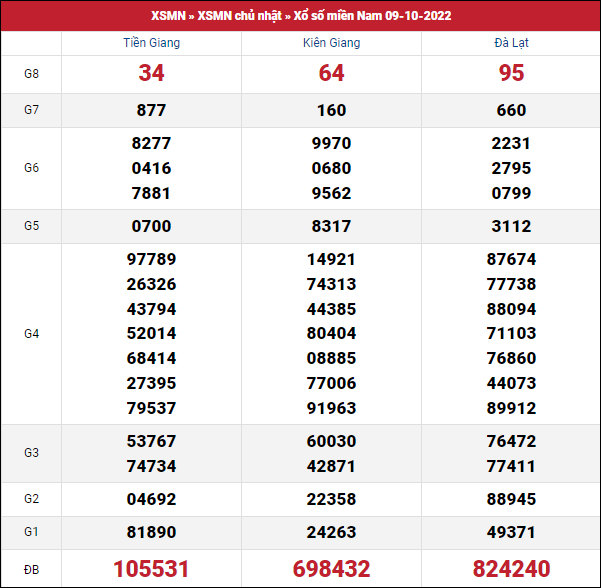Select the G3 prize row label
This screenshot has width=601, height=588.
pyautogui.click(x=31, y=453)
